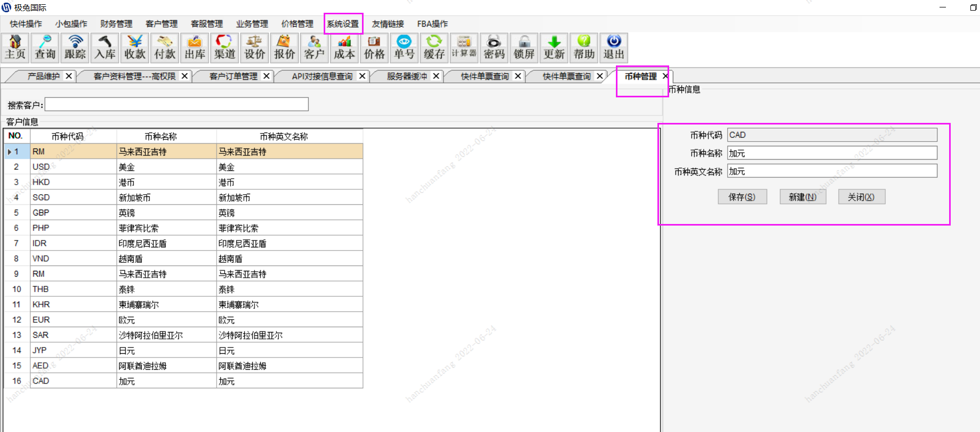The image size is (980, 432).
Task: Open the 跟踪 tracking toolbar icon
Action: pyautogui.click(x=75, y=48)
